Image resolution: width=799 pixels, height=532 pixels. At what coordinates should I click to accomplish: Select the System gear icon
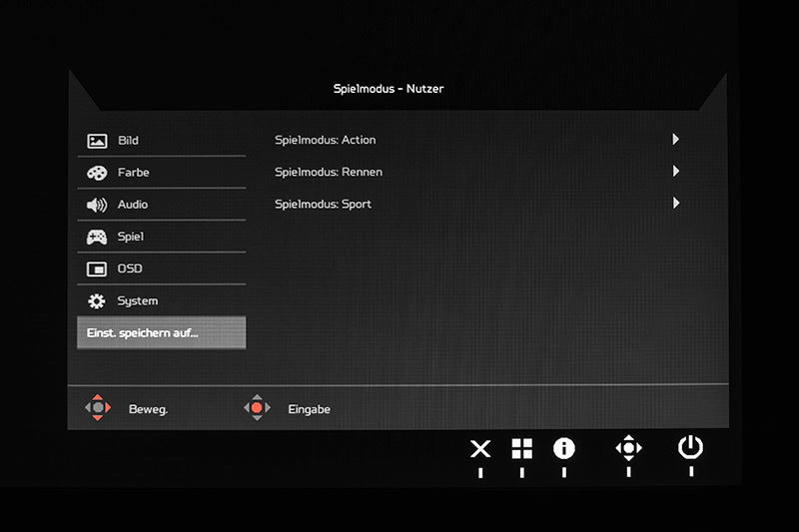(96, 300)
